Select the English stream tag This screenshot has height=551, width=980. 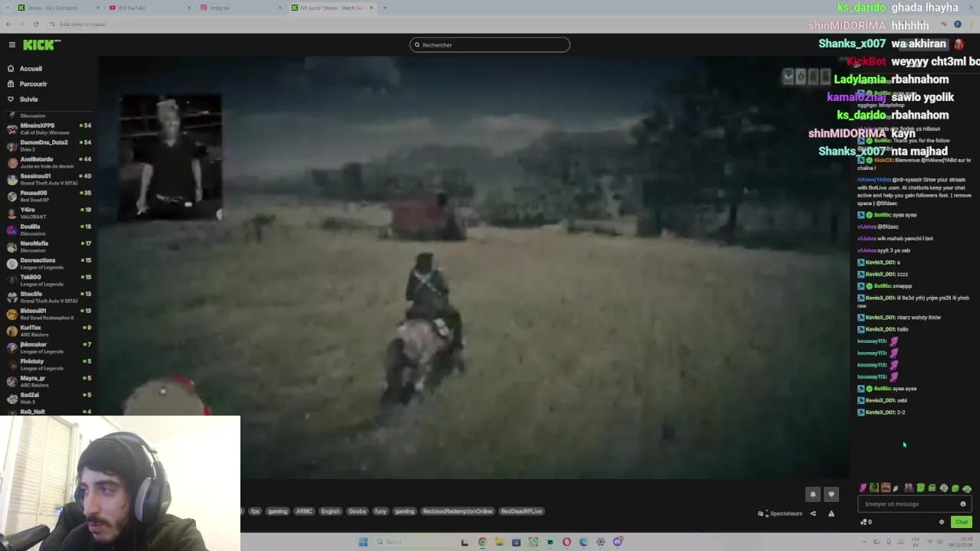(330, 511)
